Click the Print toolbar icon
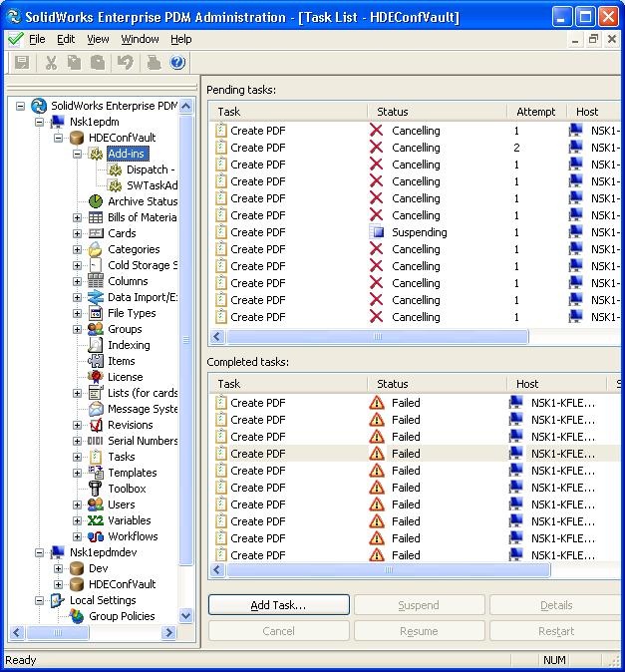Screen dimensions: 625x672 coord(154,63)
